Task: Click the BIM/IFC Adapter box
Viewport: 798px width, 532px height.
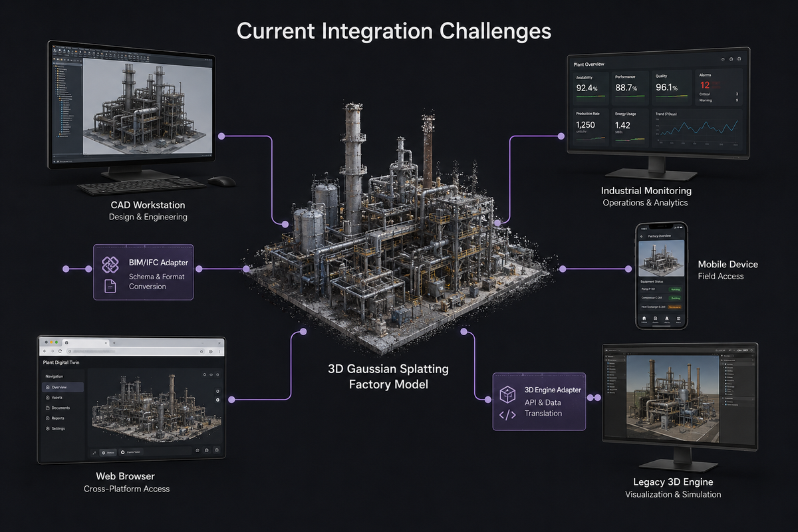Action: coord(143,272)
